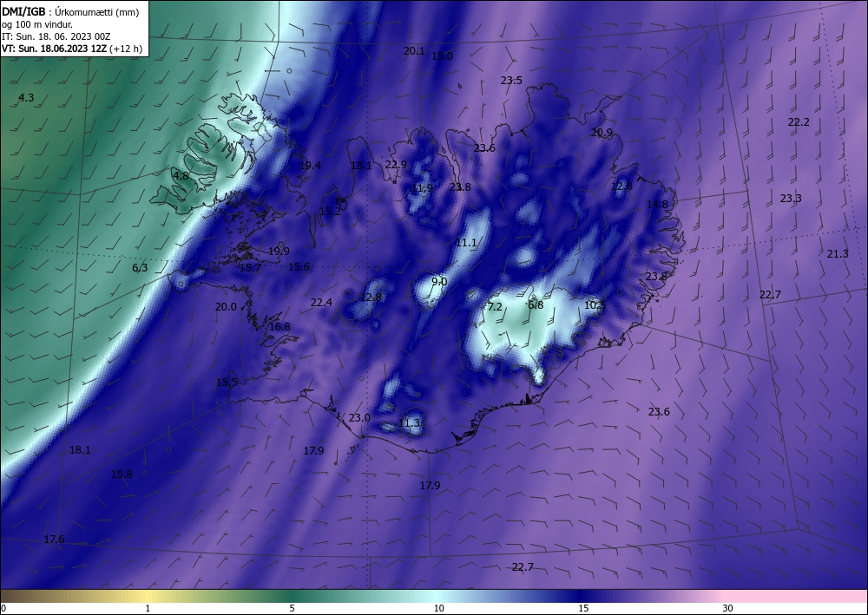The height and width of the screenshot is (615, 868).
Task: Click the map value 20.1
Action: coord(414,51)
